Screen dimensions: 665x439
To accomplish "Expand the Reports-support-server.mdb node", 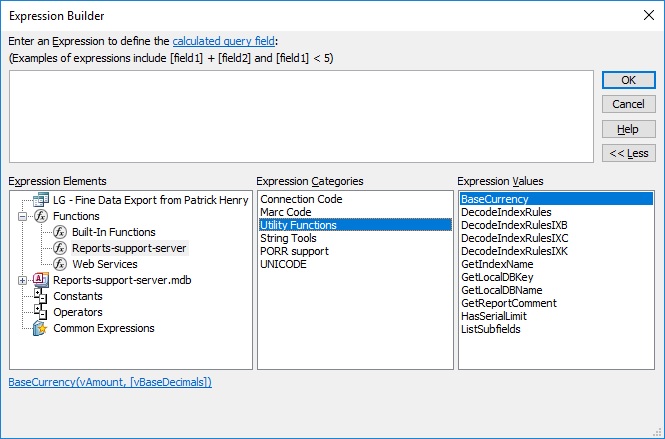I will tap(22, 280).
